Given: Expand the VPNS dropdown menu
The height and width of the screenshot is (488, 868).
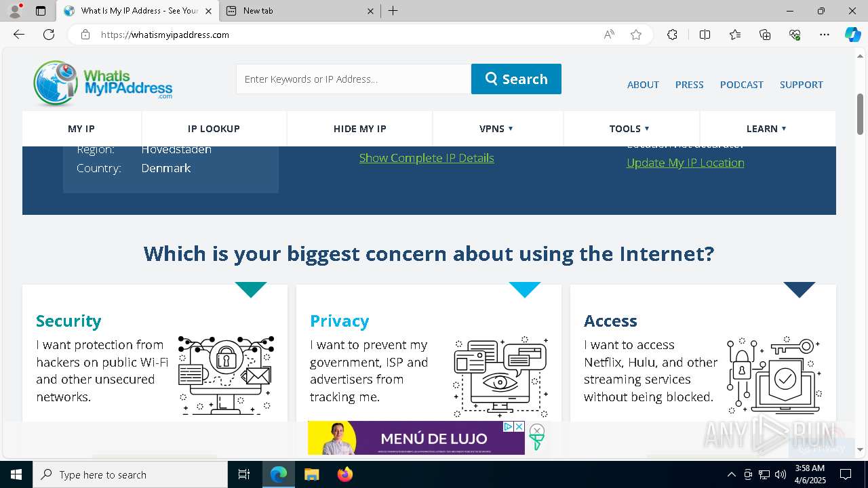Looking at the screenshot, I should [x=496, y=129].
